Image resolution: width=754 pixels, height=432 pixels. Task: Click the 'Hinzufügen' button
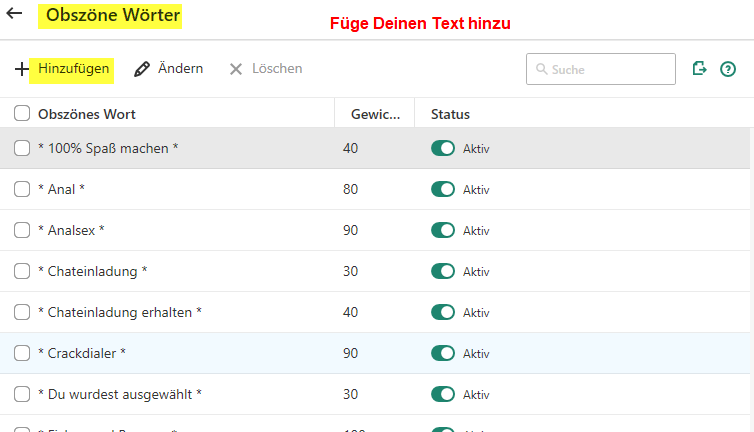click(74, 68)
